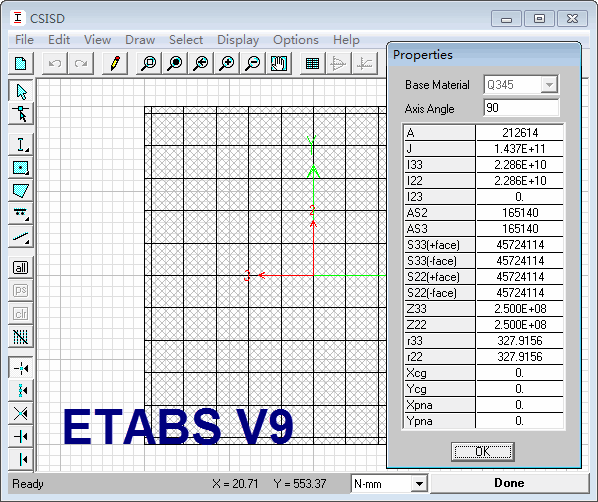Viewport: 598px width, 502px height.
Task: Select the reshaper pointer tool
Action: (x=21, y=114)
